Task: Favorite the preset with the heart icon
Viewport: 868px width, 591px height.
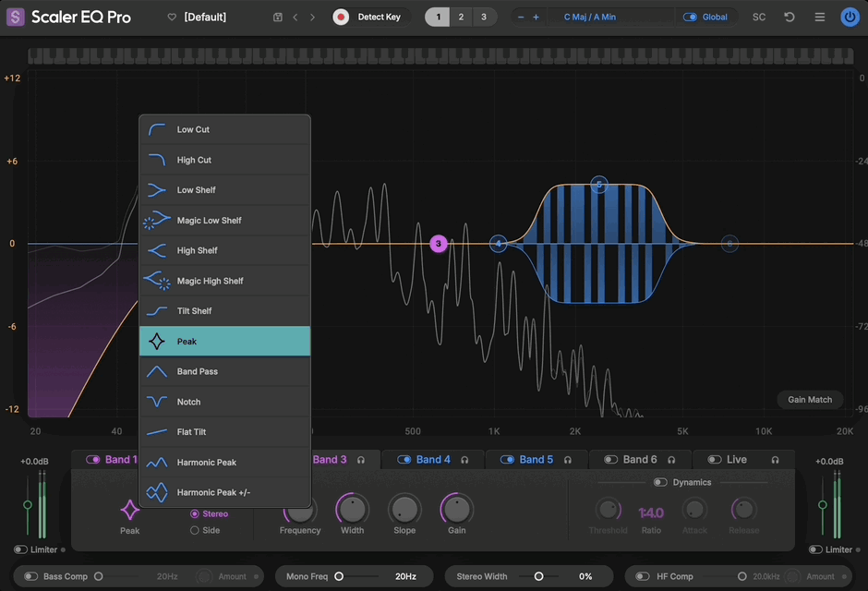Action: tap(172, 18)
